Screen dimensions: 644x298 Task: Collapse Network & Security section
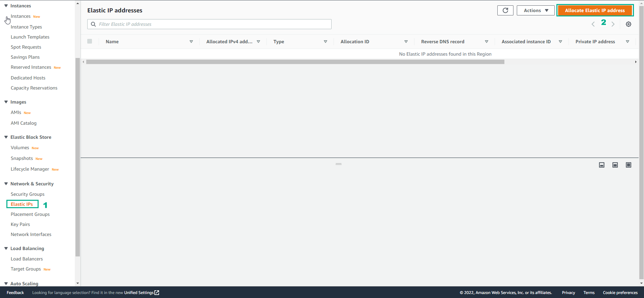[6, 184]
